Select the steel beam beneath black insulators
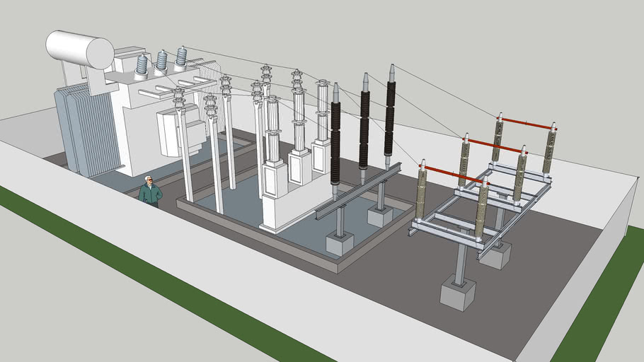The height and width of the screenshot is (362, 644). click(357, 191)
